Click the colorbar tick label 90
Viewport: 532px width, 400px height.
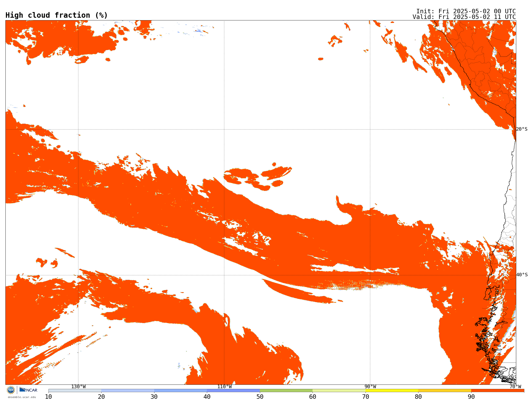point(471,397)
